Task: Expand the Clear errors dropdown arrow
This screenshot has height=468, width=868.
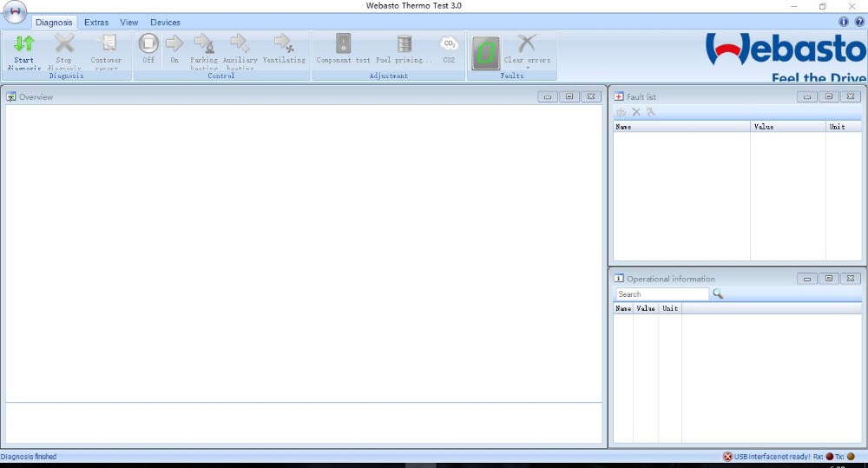Action: click(x=527, y=68)
